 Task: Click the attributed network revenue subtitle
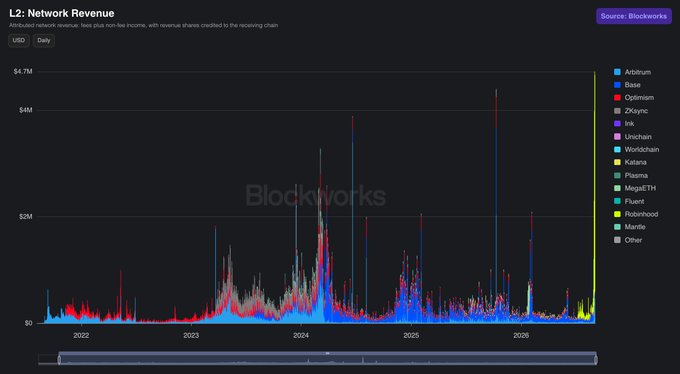click(144, 25)
